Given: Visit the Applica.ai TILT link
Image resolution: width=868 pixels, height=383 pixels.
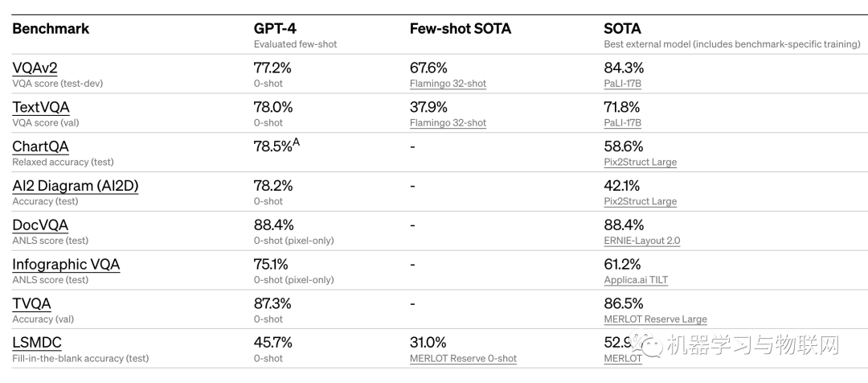Looking at the screenshot, I should click(x=636, y=280).
